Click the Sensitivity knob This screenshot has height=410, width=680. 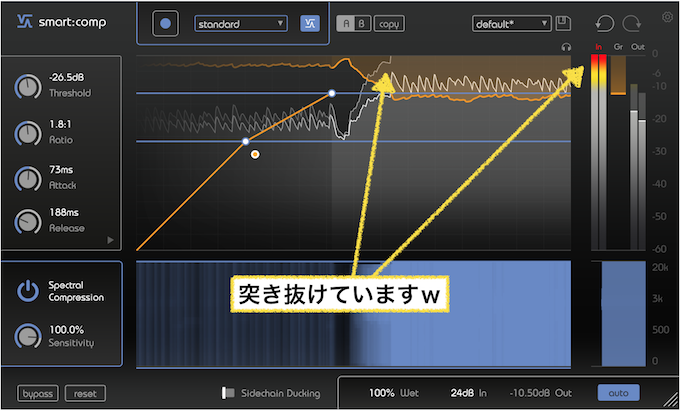(28, 336)
